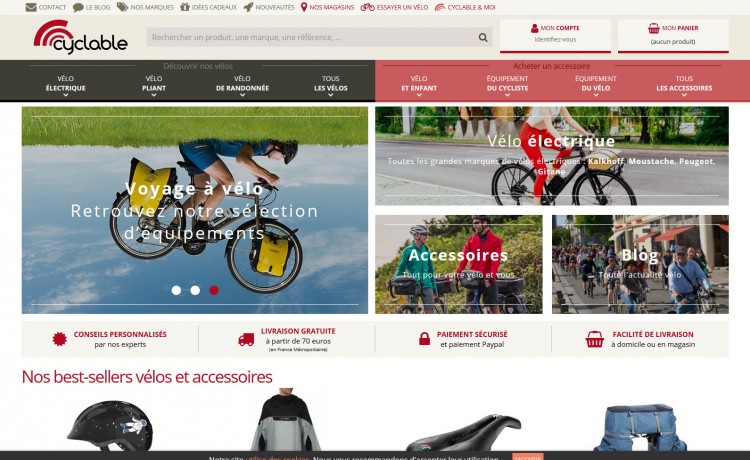
Task: Open the Vélo Pliant menu item
Action: [x=154, y=86]
